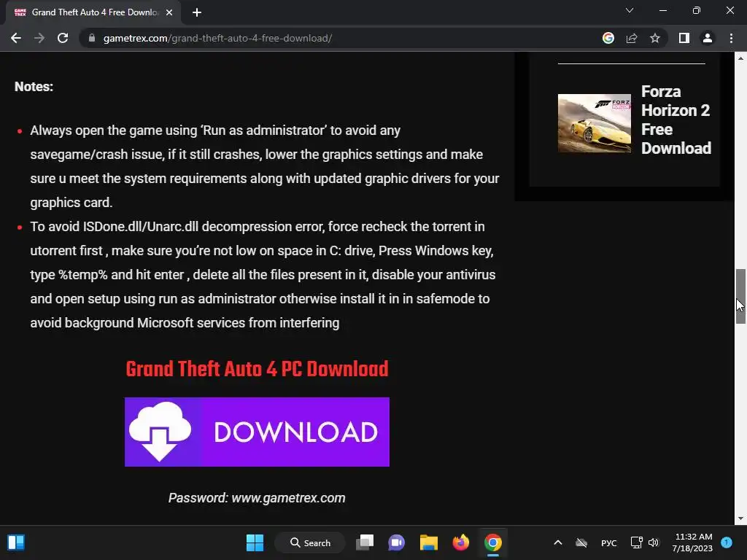Open File Explorer from the taskbar
Viewport: 747px width, 560px height.
coord(428,542)
